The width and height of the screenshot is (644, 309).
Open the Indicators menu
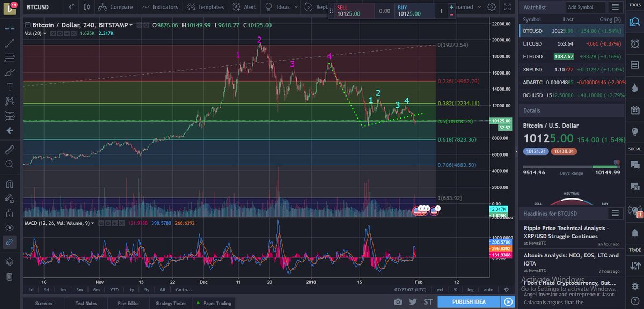(x=159, y=7)
